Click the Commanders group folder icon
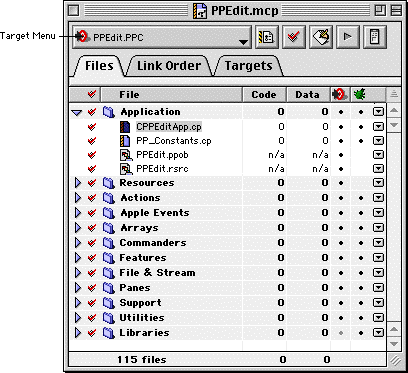 109,243
